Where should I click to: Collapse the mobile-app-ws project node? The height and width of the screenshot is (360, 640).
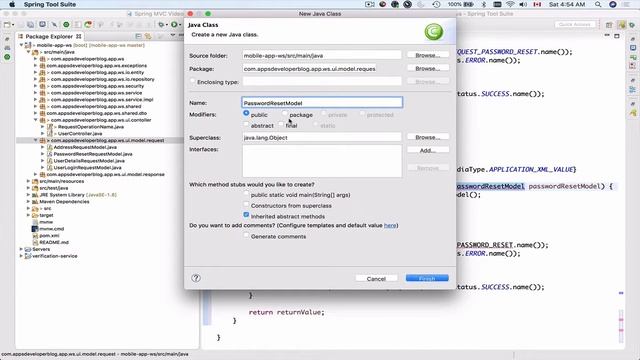click(x=22, y=45)
